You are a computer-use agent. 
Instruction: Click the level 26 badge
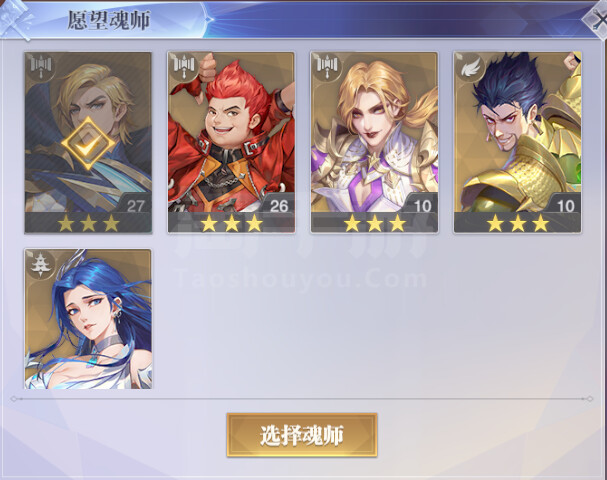(x=279, y=206)
